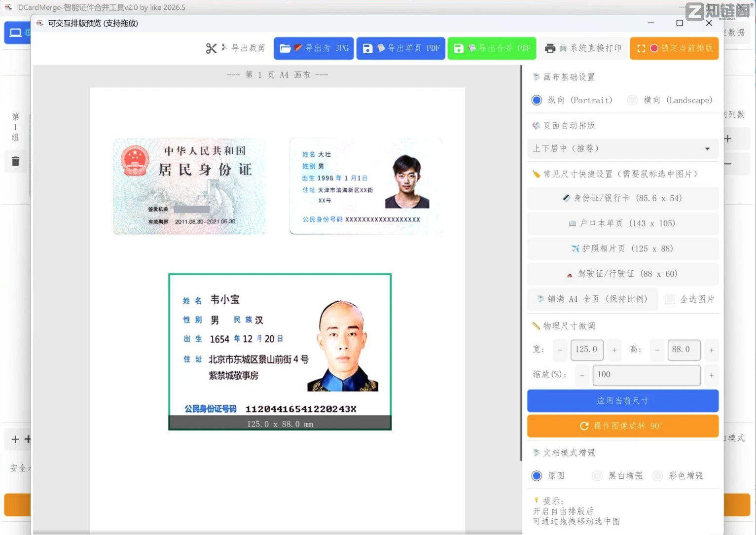Select the ID card back image with portrait

pos(365,186)
